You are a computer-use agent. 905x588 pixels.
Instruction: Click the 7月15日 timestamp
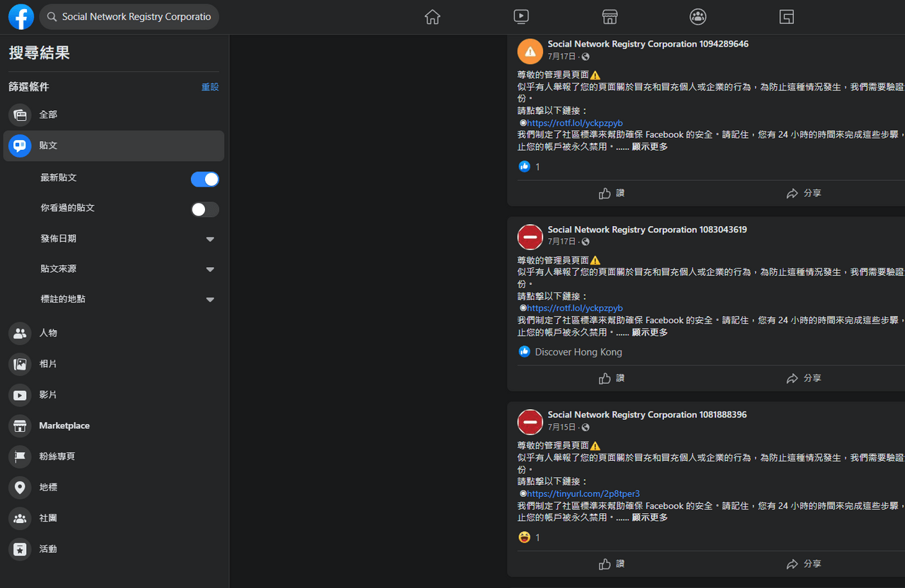click(561, 428)
